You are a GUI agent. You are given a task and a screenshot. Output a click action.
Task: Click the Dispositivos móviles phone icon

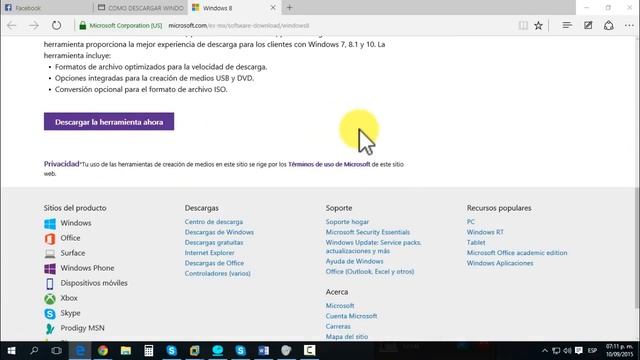coord(50,283)
